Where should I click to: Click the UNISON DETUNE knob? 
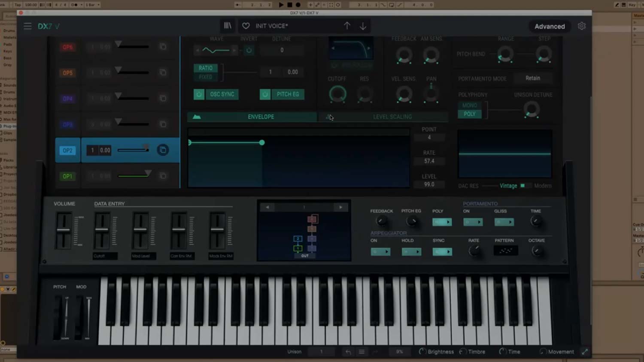click(x=532, y=110)
